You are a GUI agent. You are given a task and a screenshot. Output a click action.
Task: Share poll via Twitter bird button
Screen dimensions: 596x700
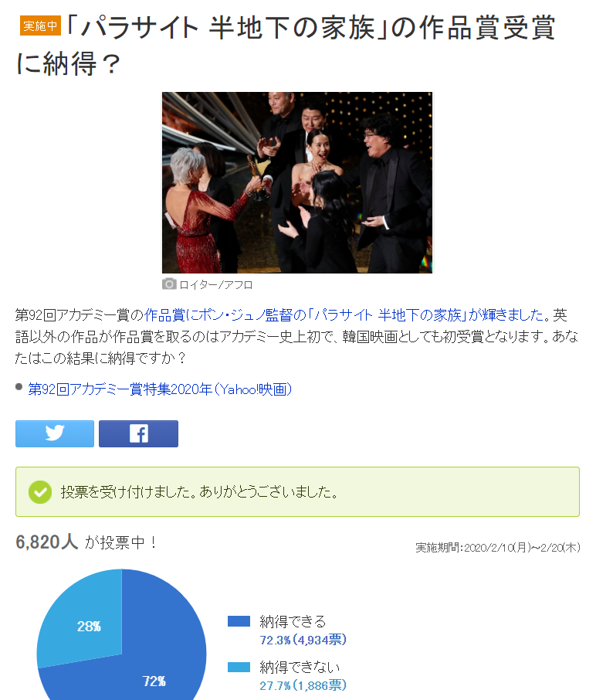[x=55, y=433]
